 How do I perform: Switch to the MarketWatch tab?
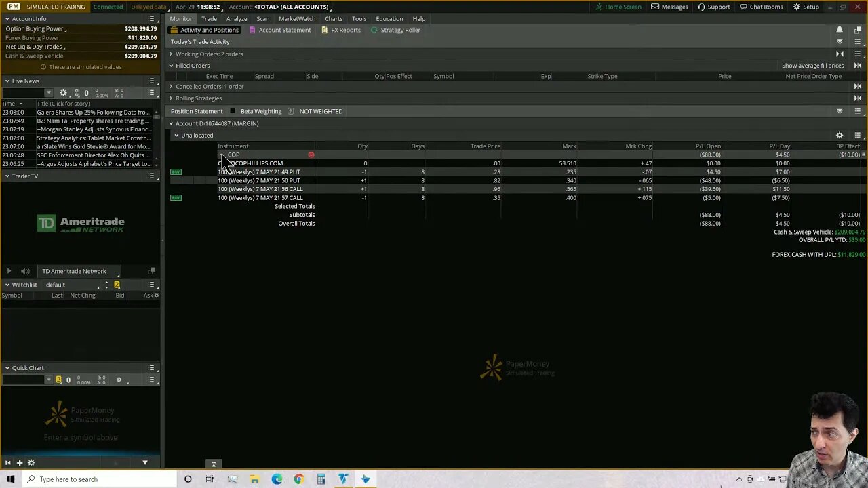click(297, 18)
